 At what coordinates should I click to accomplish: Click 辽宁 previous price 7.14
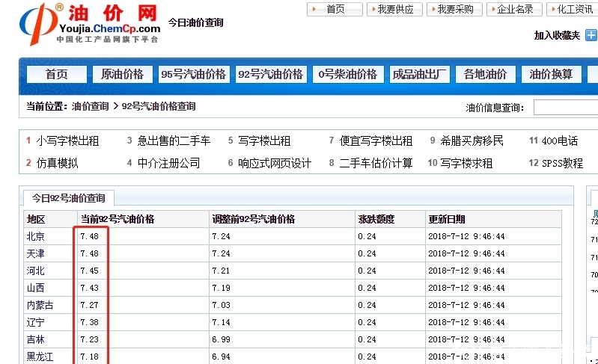(222, 322)
